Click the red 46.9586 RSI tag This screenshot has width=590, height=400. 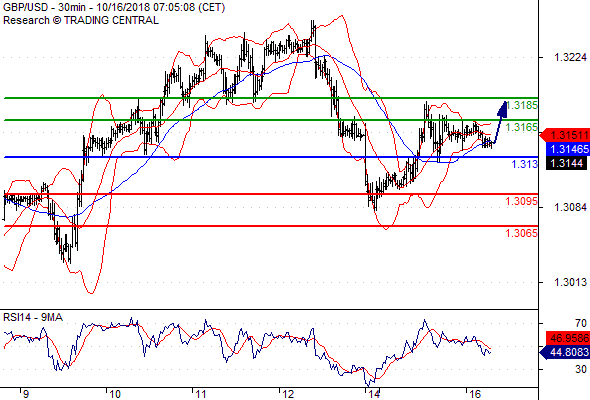coord(567,338)
